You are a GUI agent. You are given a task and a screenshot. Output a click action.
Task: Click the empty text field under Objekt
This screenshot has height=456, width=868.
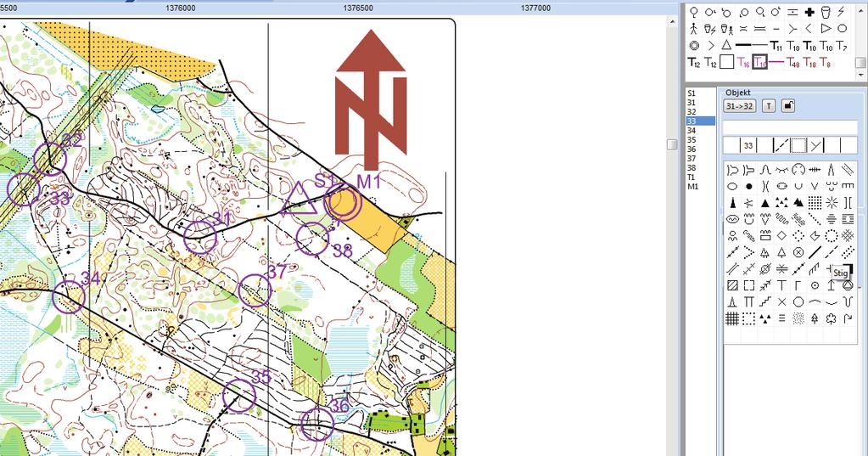coord(790,127)
